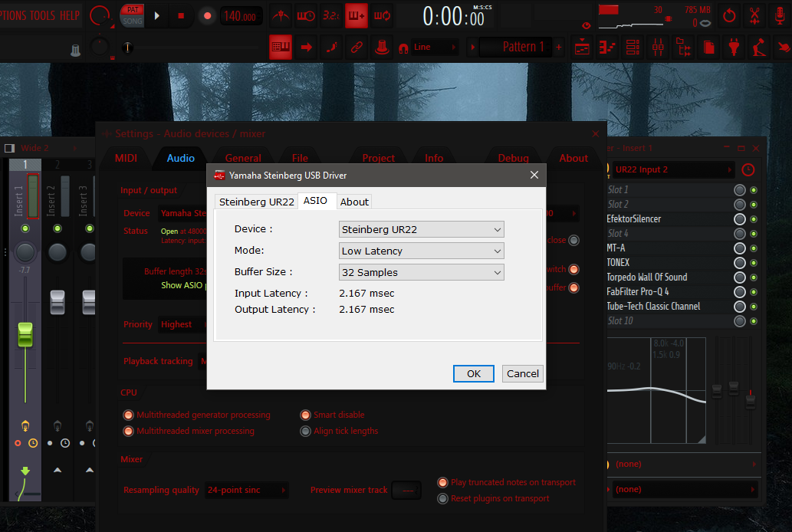Screen dimensions: 792x532
Task: Open the Browser view icon
Action: (x=683, y=48)
